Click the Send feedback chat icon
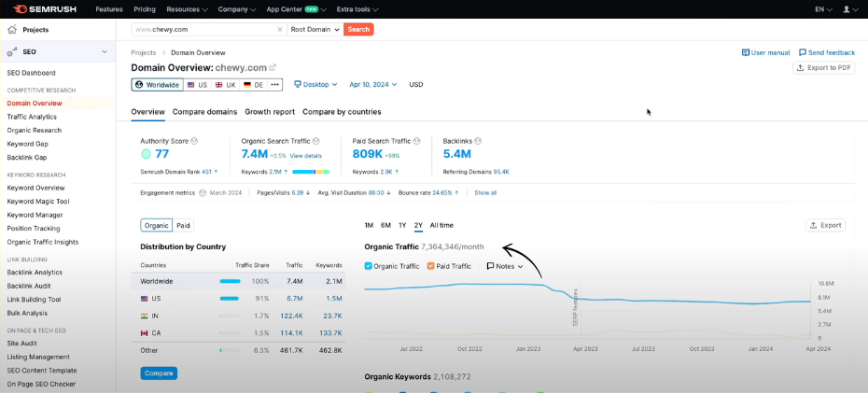 pos(802,52)
